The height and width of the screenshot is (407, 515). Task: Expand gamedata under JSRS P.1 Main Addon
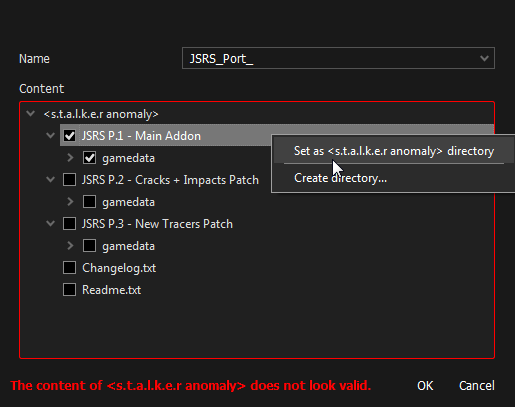point(70,158)
